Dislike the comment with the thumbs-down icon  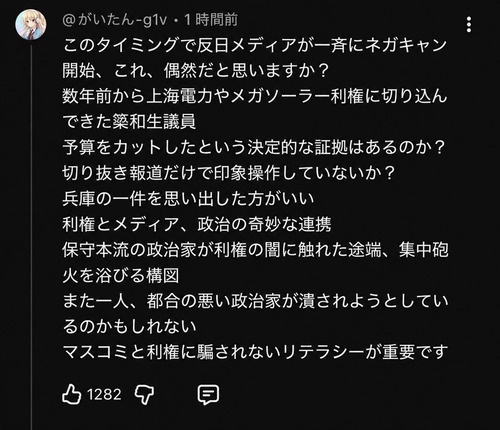pyautogui.click(x=144, y=395)
